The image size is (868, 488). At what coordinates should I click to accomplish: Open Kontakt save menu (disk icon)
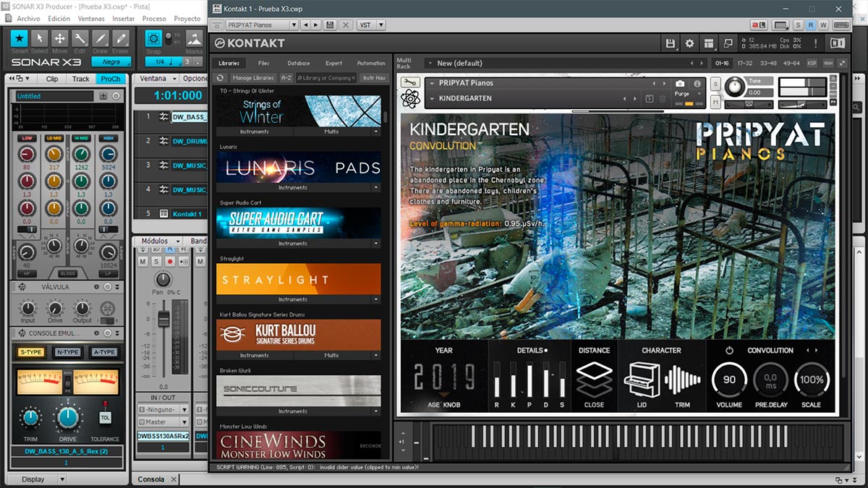671,43
